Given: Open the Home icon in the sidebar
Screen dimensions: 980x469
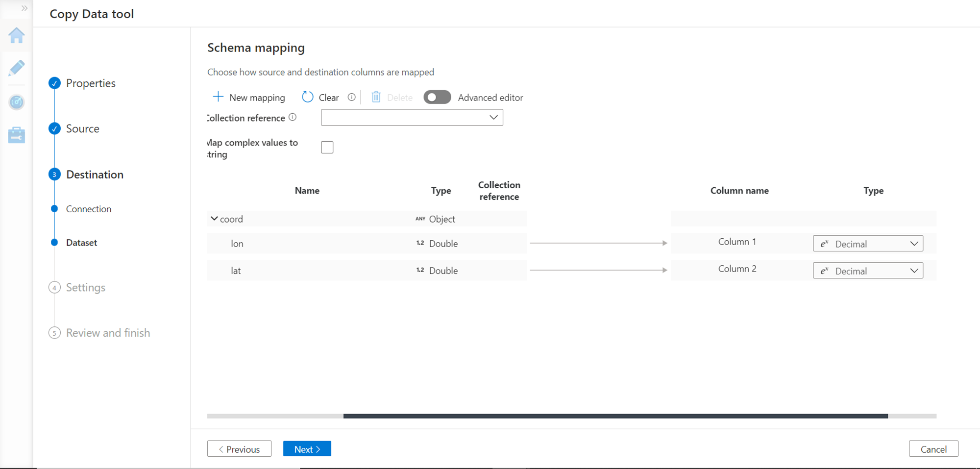Looking at the screenshot, I should click(17, 36).
